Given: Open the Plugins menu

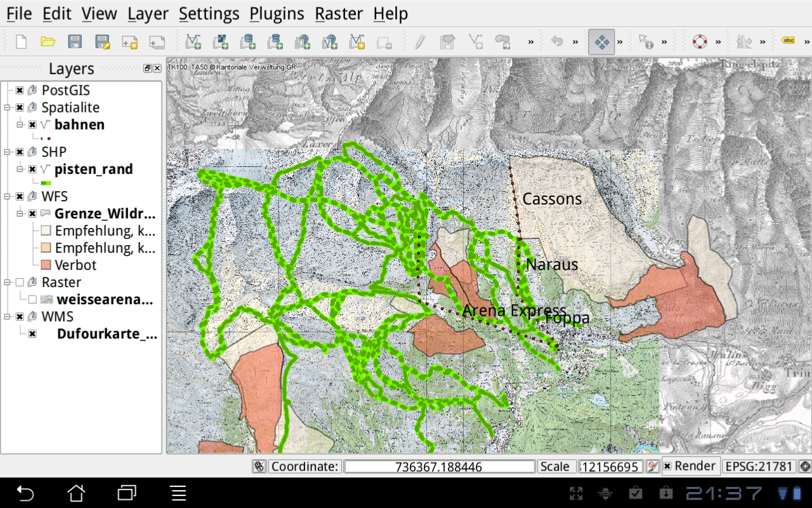Looking at the screenshot, I should click(277, 13).
